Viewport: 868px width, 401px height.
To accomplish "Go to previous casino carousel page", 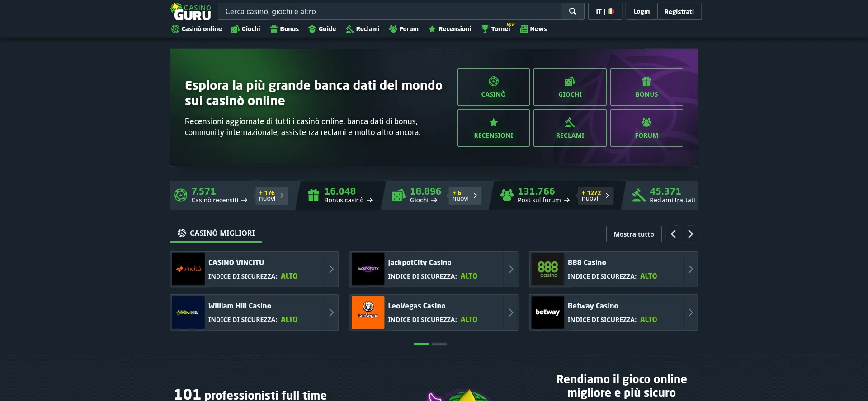I will click(x=674, y=234).
